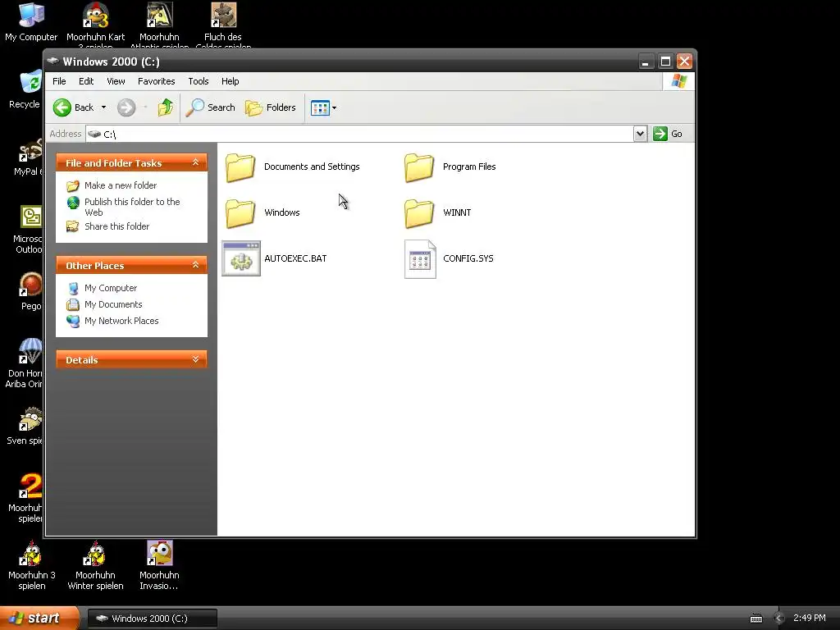The image size is (840, 630).
Task: Select the Microsoft Outlook desktop shortcut
Action: pyautogui.click(x=30, y=217)
